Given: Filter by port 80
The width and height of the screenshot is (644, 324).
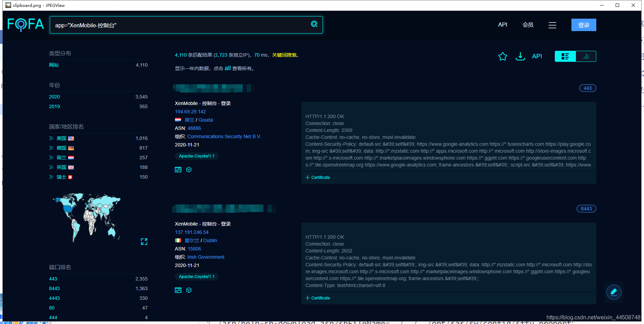Looking at the screenshot, I should (52, 308).
